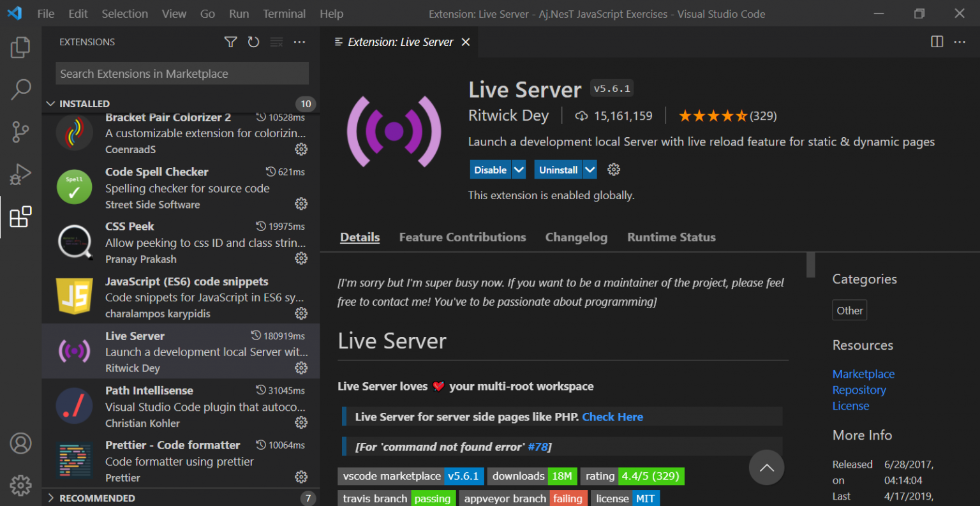The width and height of the screenshot is (980, 506).
Task: Open the Search view in activity bar
Action: tap(20, 89)
